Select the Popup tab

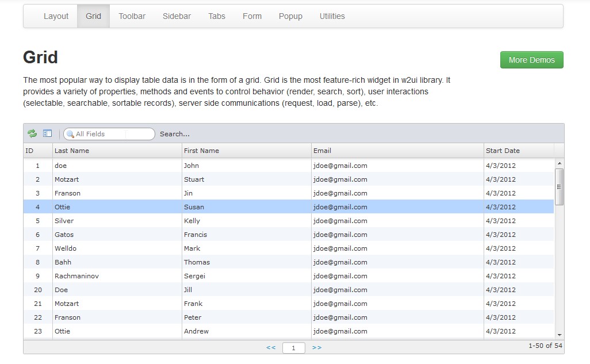tap(290, 16)
